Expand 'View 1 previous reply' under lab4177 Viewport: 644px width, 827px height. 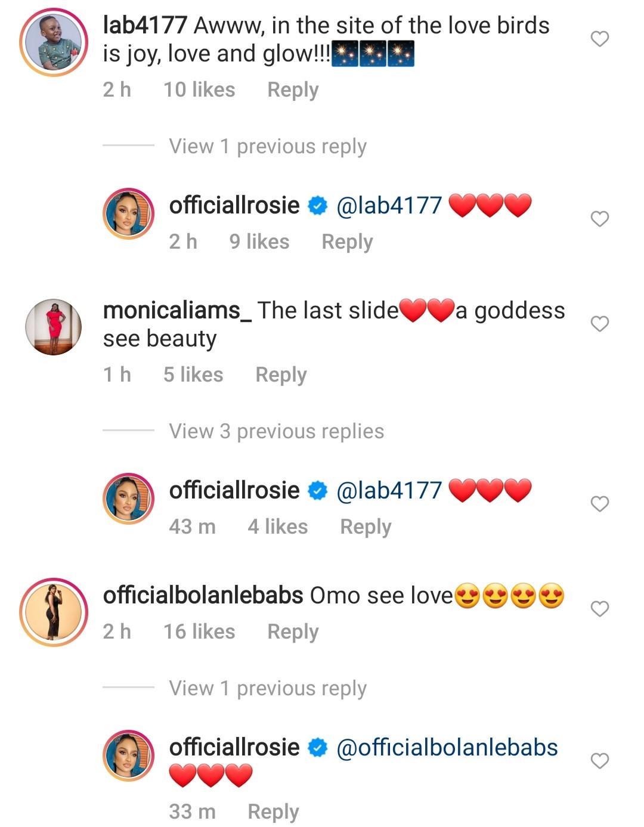pyautogui.click(x=267, y=146)
